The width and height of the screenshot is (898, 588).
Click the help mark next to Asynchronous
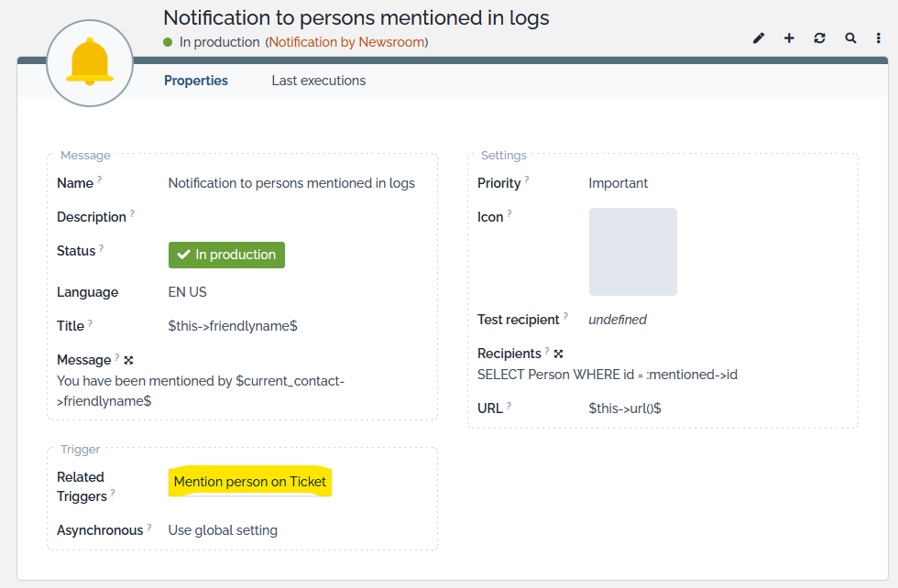pos(150,528)
